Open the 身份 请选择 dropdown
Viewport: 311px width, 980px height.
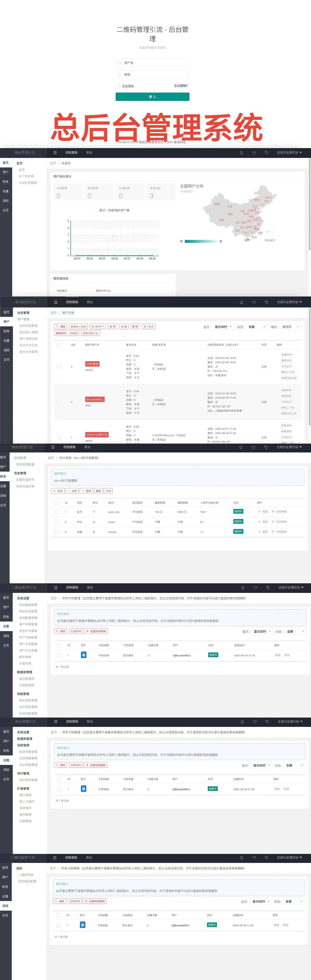click(291, 327)
